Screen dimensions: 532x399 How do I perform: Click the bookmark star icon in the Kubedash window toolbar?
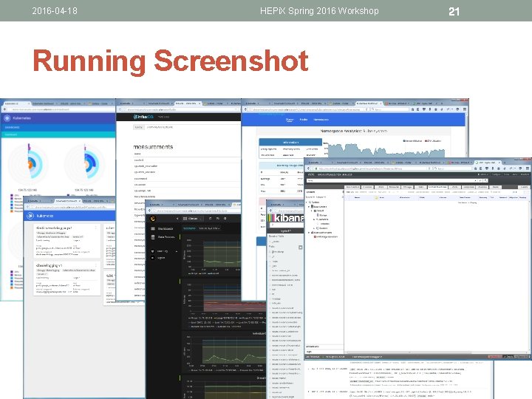pos(412,109)
